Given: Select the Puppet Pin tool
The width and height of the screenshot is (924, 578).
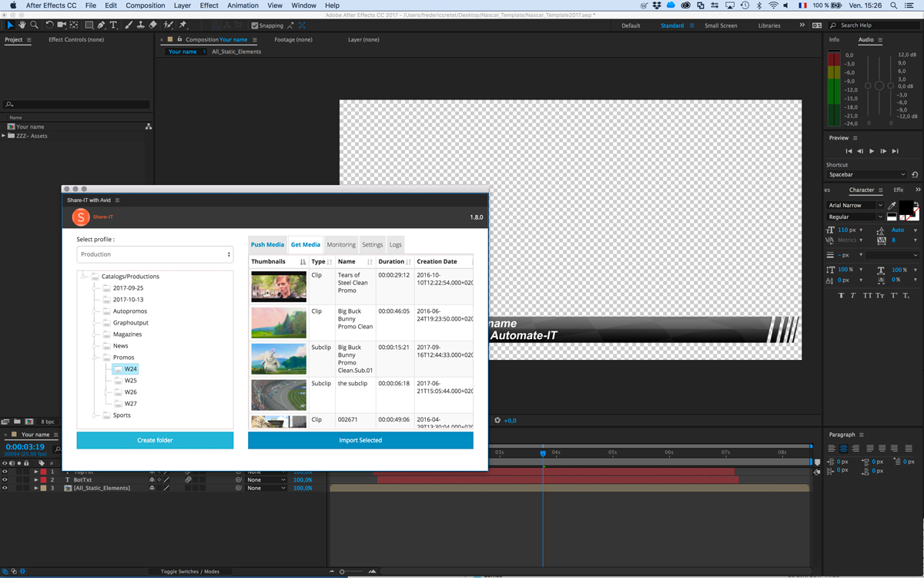Looking at the screenshot, I should (x=183, y=25).
